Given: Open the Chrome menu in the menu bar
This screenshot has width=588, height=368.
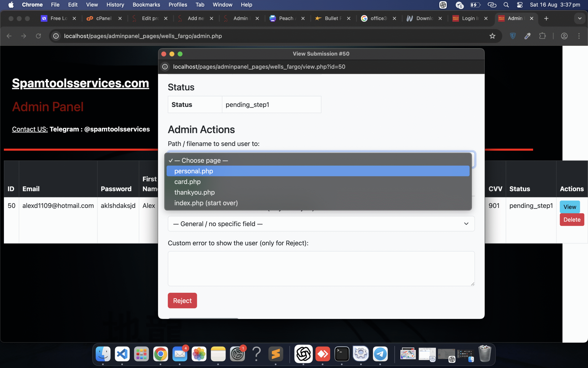Looking at the screenshot, I should tap(32, 5).
